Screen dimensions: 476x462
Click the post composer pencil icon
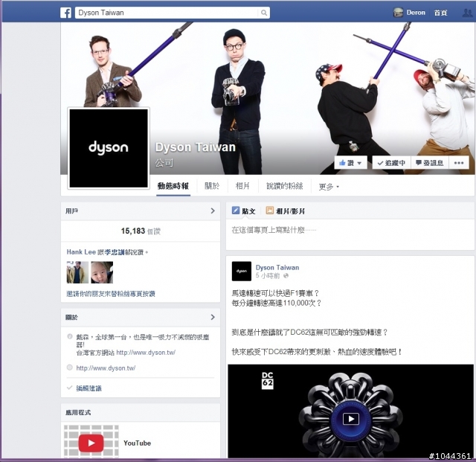(x=236, y=211)
